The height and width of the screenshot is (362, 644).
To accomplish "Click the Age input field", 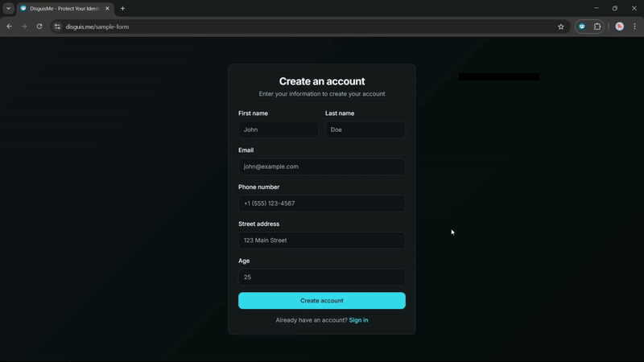I will pyautogui.click(x=321, y=277).
